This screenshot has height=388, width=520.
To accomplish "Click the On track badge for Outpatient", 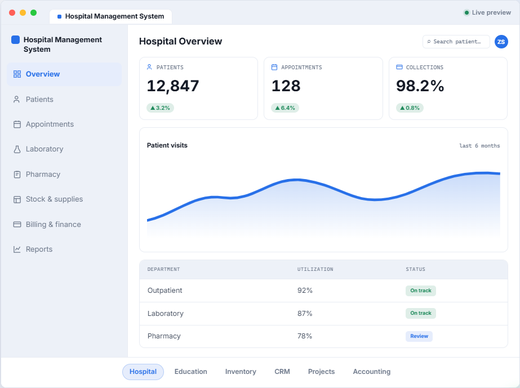I will coord(421,290).
